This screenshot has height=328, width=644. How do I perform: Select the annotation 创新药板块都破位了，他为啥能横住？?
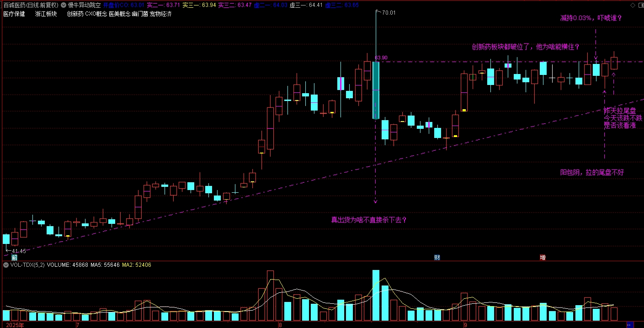coord(526,47)
